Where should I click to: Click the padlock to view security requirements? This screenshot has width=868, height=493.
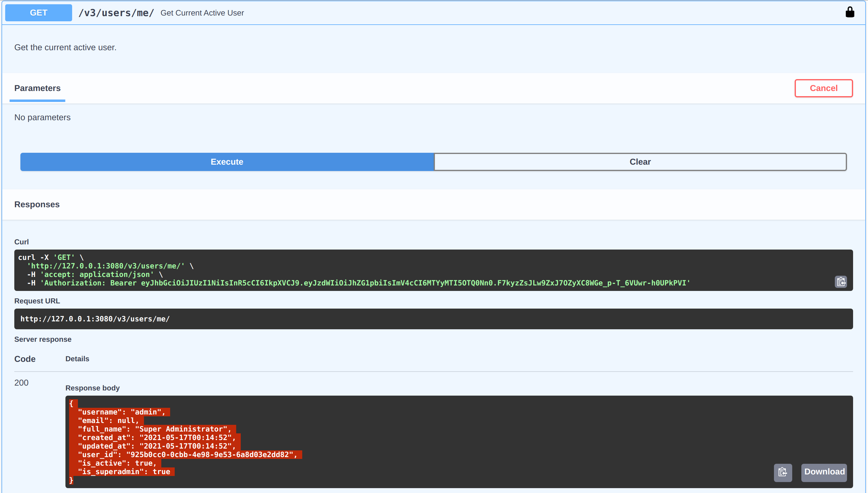pos(850,12)
